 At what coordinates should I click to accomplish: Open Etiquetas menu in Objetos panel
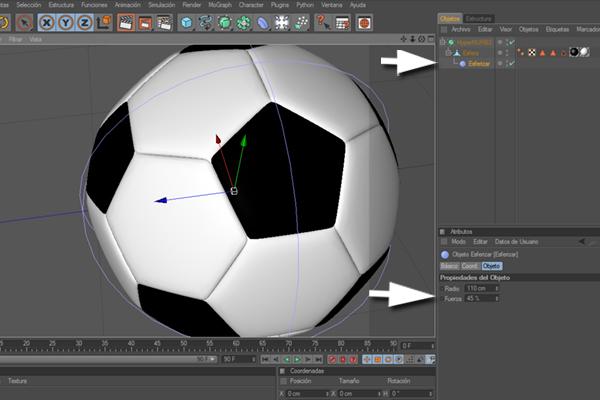click(557, 29)
